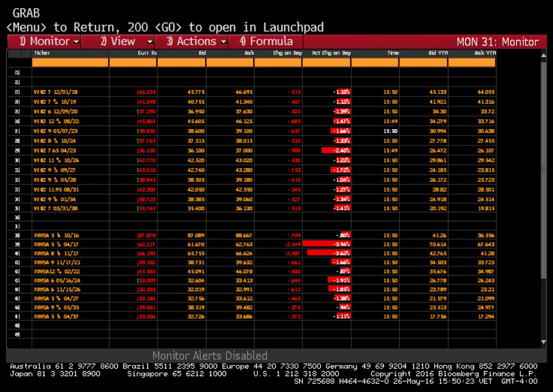Click the 'Monitor Alerts Disabled' status text

(210, 356)
